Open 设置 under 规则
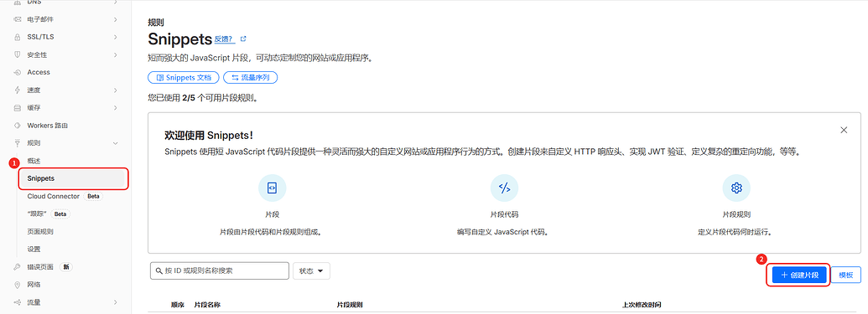 (x=34, y=250)
